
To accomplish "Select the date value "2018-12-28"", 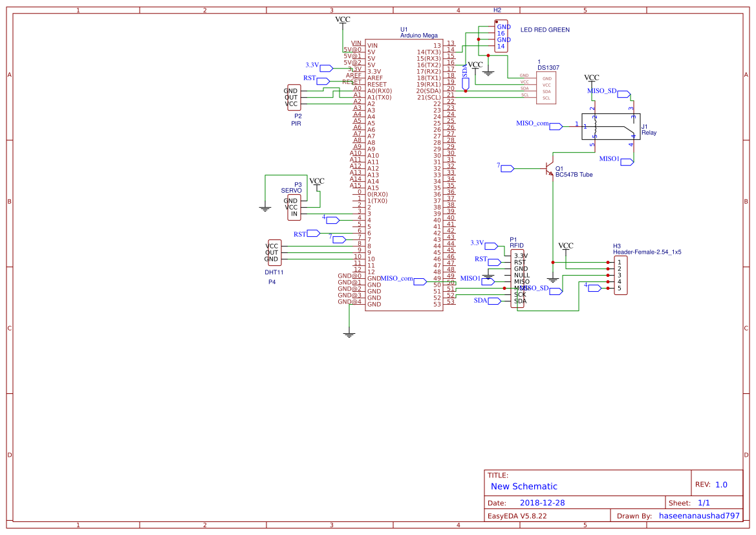I will (x=542, y=503).
